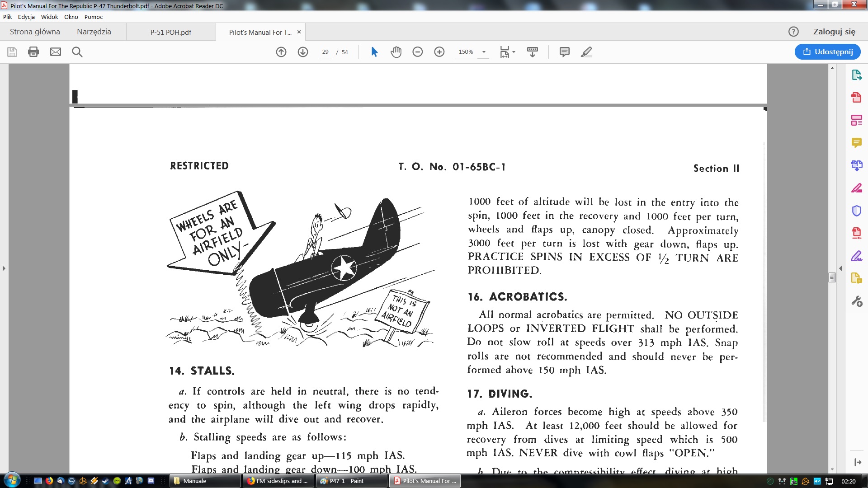868x488 pixels.
Task: Open Edit PDF layout tool in sidebar
Action: pos(857,120)
